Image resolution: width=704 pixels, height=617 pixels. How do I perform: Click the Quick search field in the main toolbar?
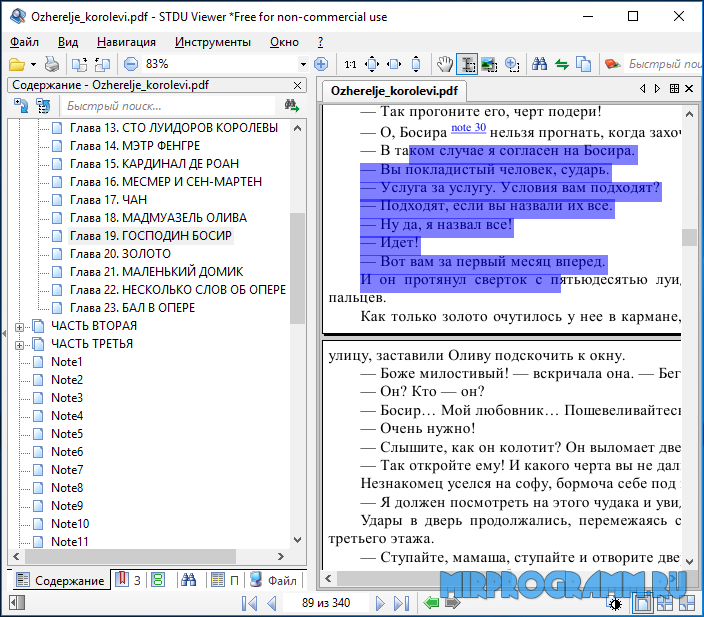click(x=664, y=64)
